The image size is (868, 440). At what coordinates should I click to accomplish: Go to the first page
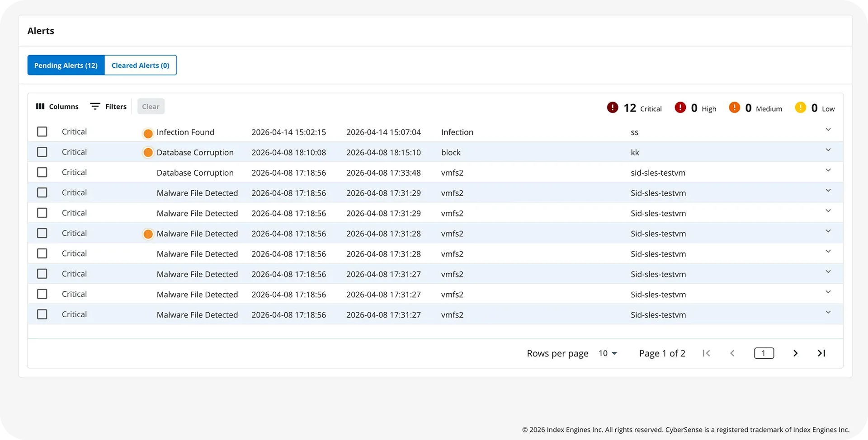[706, 353]
